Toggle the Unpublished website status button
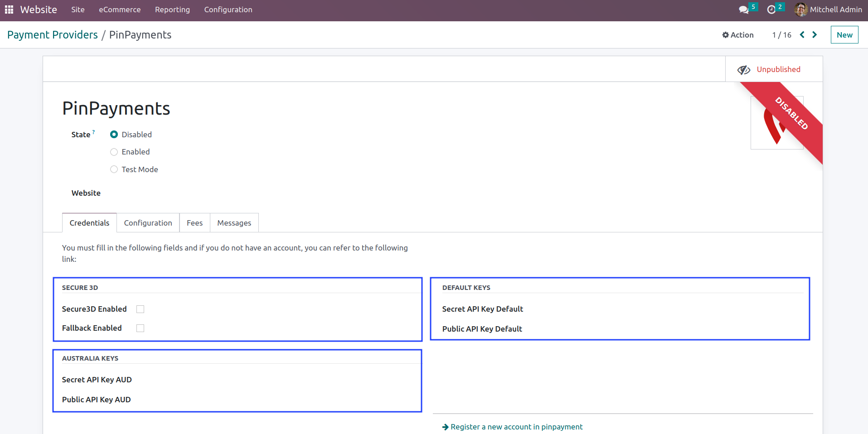 774,69
